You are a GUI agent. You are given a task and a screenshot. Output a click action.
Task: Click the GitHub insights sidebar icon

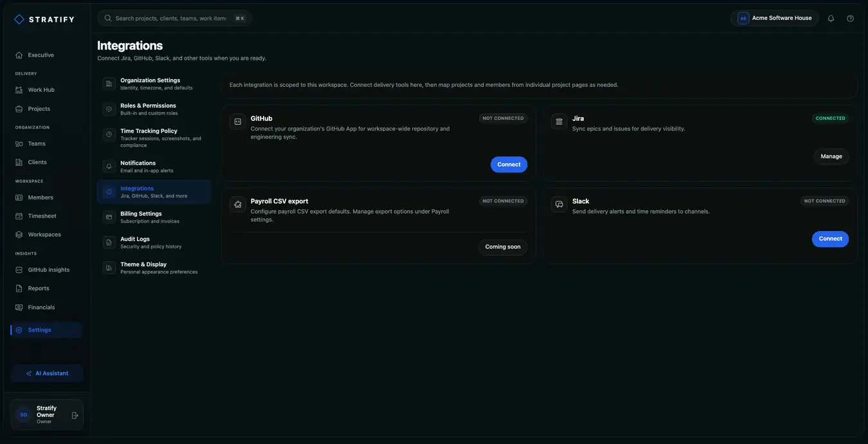[19, 270]
